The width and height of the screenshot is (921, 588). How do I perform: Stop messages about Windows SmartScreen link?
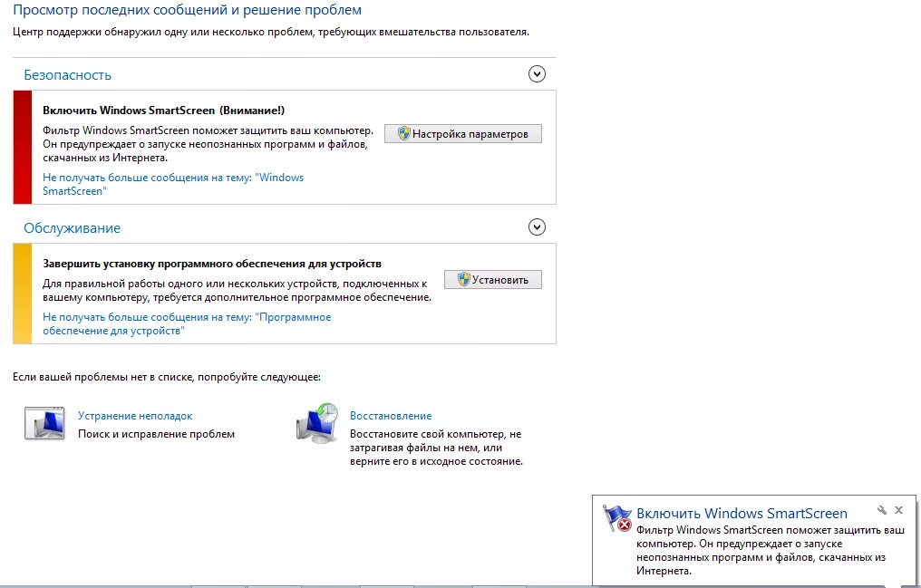point(173,184)
